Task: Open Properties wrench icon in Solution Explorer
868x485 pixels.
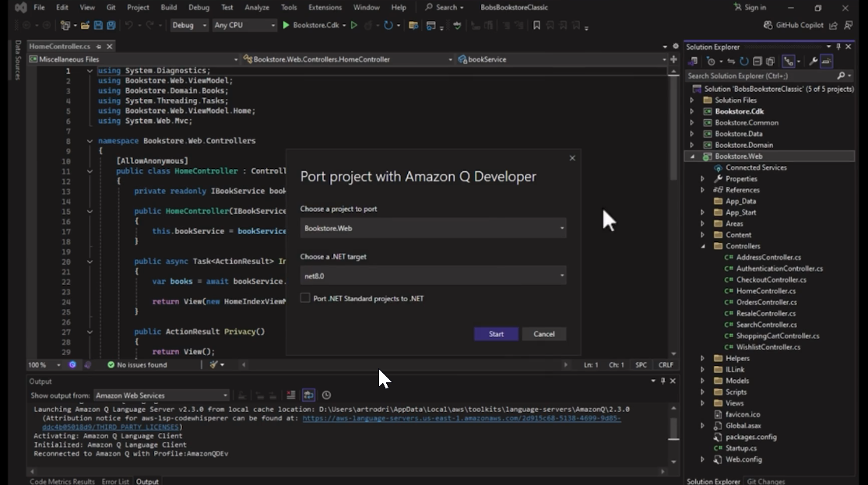Action: (814, 62)
